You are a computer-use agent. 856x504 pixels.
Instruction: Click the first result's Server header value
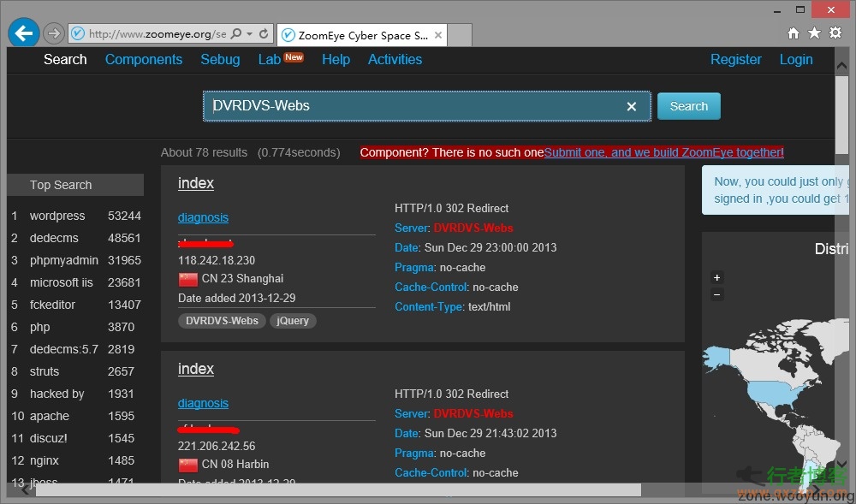click(x=473, y=228)
